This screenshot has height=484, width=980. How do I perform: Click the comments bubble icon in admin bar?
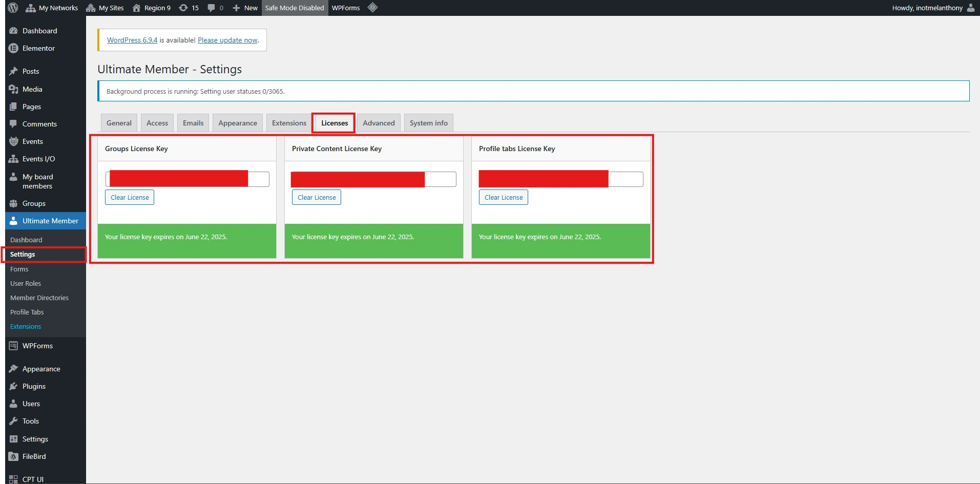pyautogui.click(x=211, y=8)
